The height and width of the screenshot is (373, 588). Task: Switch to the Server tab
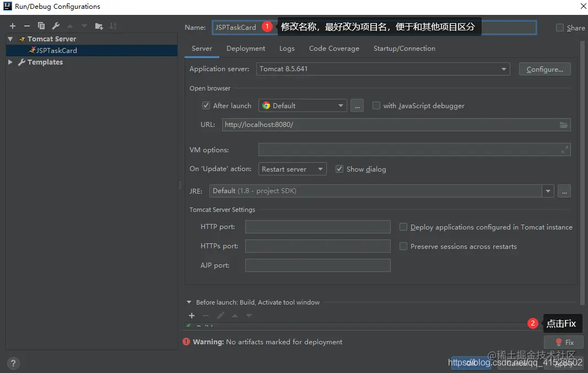202,49
